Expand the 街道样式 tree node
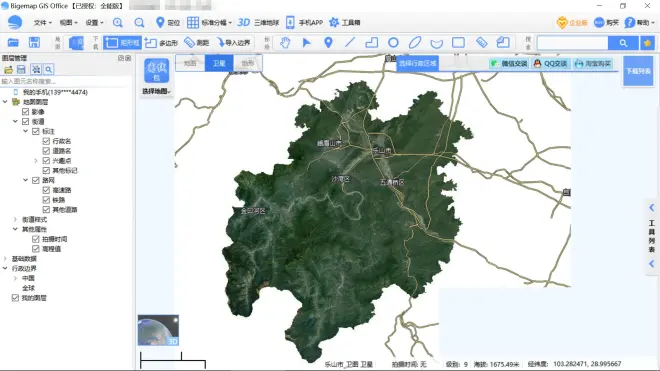This screenshot has width=660, height=371. [x=15, y=219]
